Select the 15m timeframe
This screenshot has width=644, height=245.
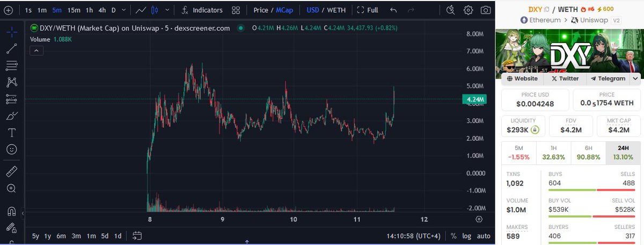click(x=74, y=10)
